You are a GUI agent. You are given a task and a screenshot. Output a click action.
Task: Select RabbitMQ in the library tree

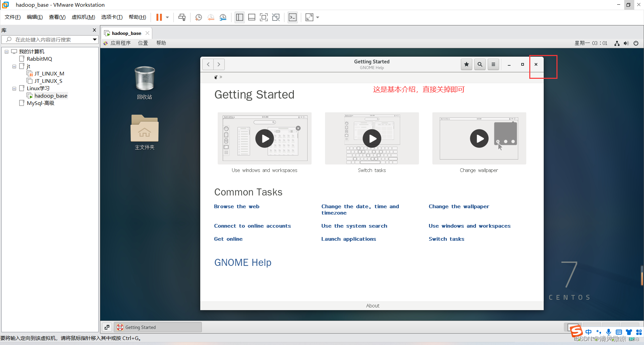(39, 59)
